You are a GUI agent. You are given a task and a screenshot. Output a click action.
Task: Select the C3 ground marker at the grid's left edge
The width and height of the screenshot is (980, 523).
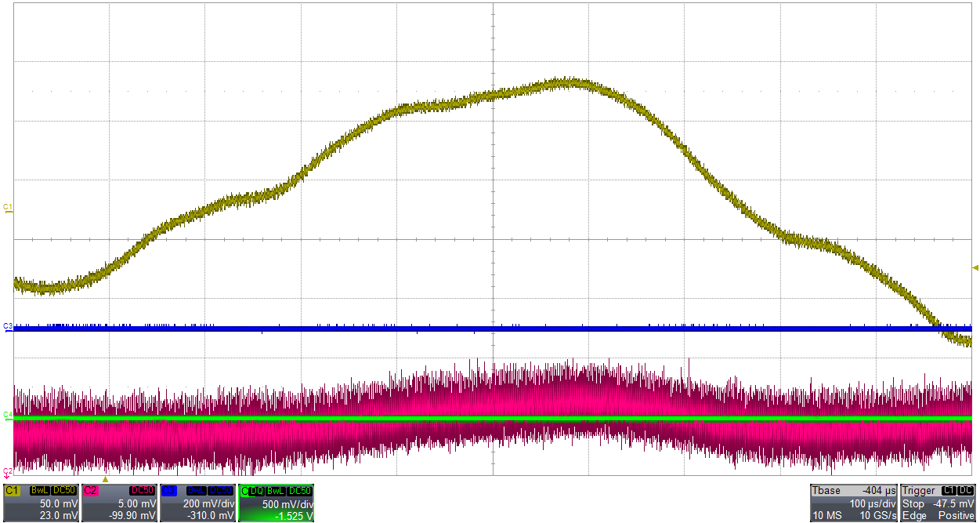(8, 327)
